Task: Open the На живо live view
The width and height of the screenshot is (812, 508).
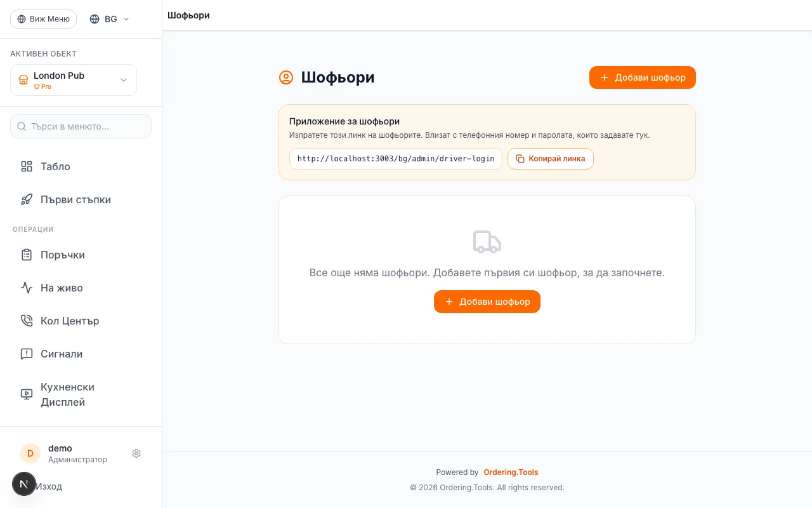Action: (81, 288)
